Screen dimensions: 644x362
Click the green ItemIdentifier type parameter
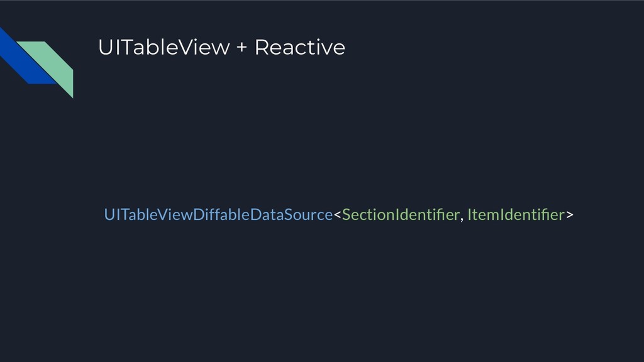(x=516, y=215)
